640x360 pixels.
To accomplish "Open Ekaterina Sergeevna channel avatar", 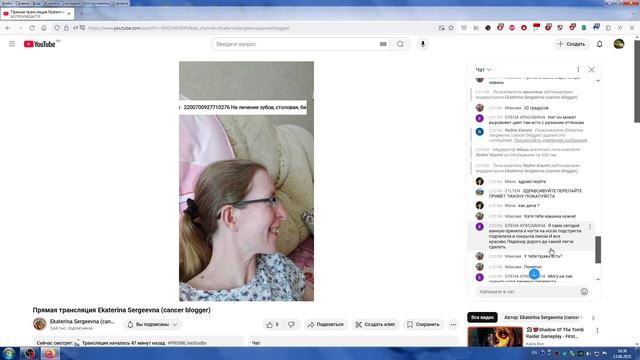I will click(x=40, y=324).
